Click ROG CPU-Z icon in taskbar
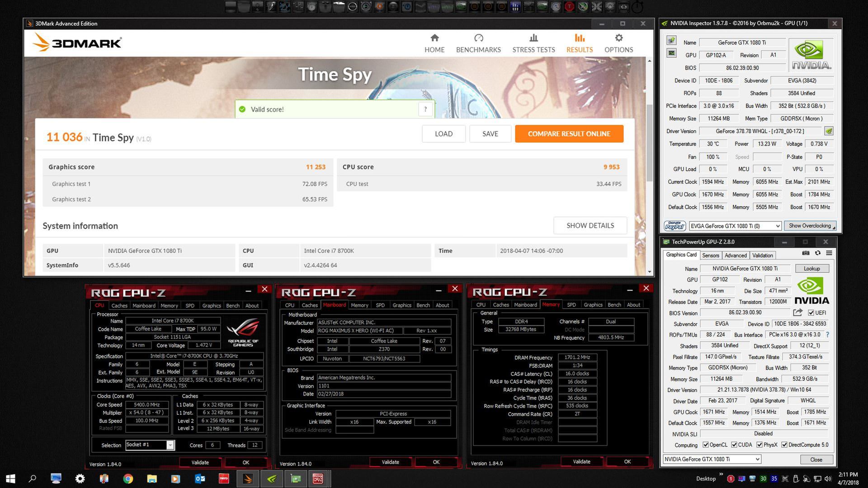The width and height of the screenshot is (868, 488). click(318, 479)
